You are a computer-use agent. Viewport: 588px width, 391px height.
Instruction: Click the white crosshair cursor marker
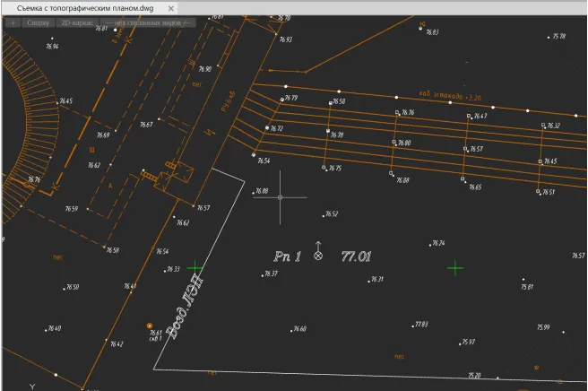pyautogui.click(x=281, y=197)
